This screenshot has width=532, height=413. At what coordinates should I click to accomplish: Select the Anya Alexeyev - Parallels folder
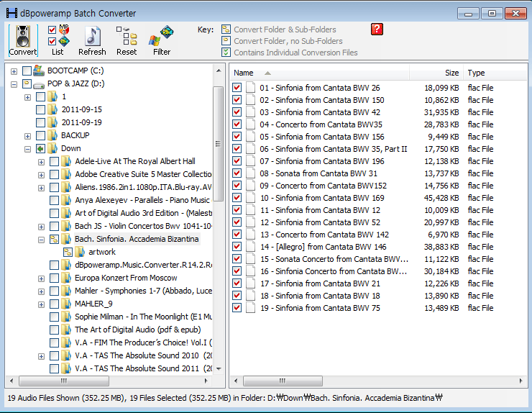(142, 200)
